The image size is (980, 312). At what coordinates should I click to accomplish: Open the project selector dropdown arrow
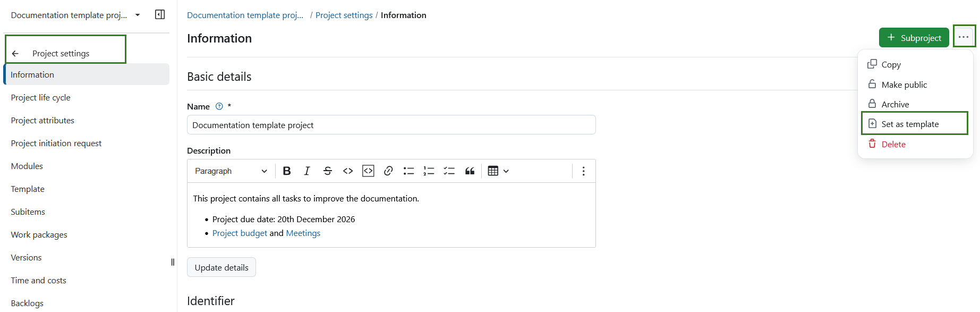click(138, 15)
